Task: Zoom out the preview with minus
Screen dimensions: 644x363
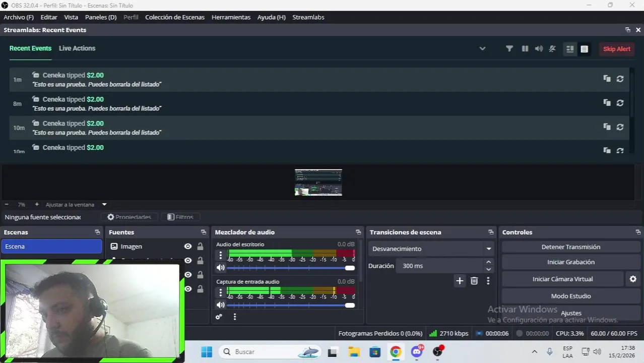Action: [7, 205]
